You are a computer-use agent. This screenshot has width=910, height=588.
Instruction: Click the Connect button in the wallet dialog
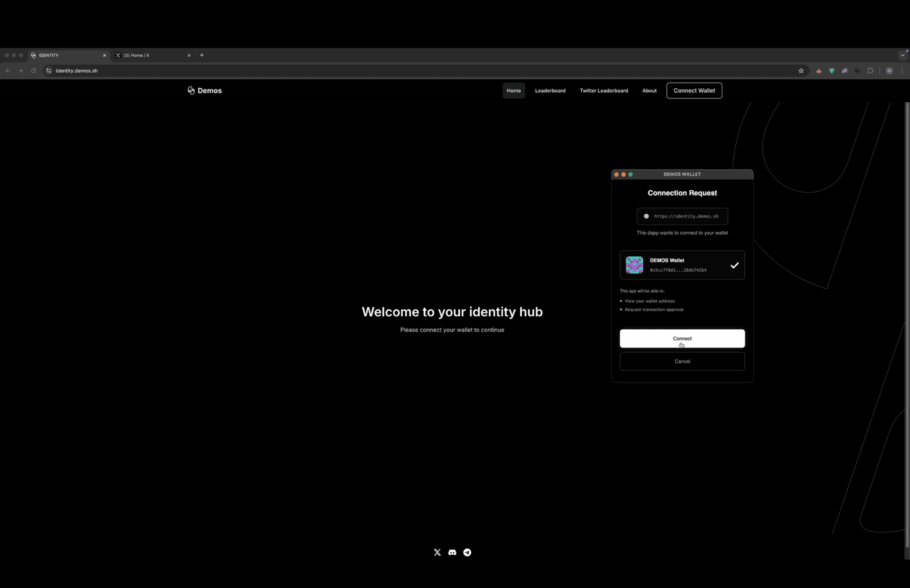682,338
